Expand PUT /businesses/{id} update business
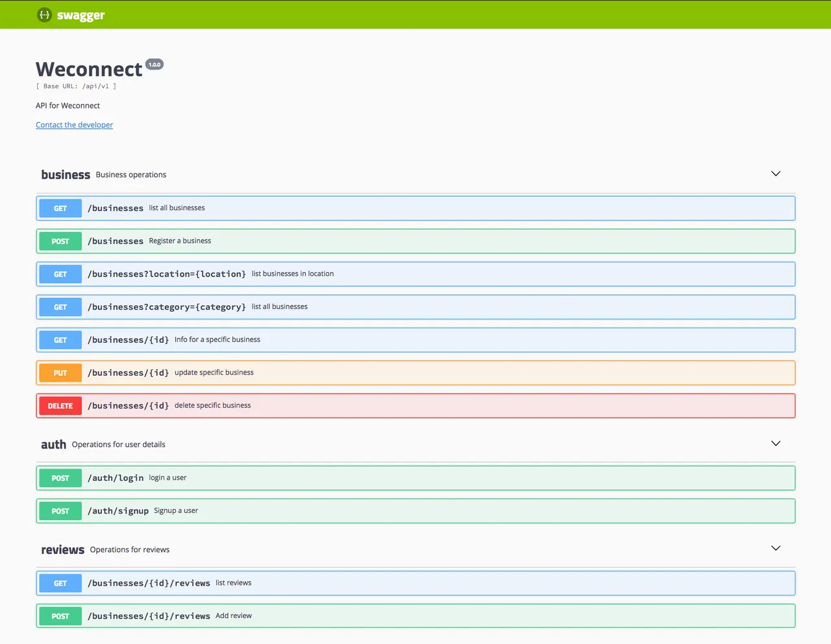The width and height of the screenshot is (831, 644). point(415,373)
